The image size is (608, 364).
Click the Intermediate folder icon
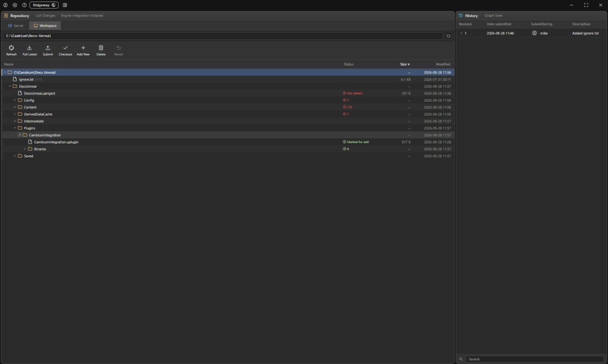tap(20, 121)
